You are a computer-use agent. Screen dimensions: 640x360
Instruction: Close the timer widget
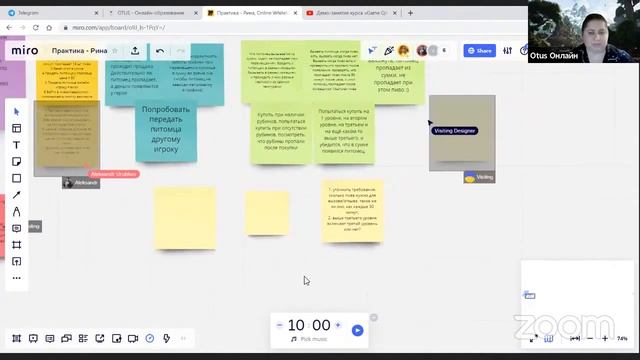point(373,318)
